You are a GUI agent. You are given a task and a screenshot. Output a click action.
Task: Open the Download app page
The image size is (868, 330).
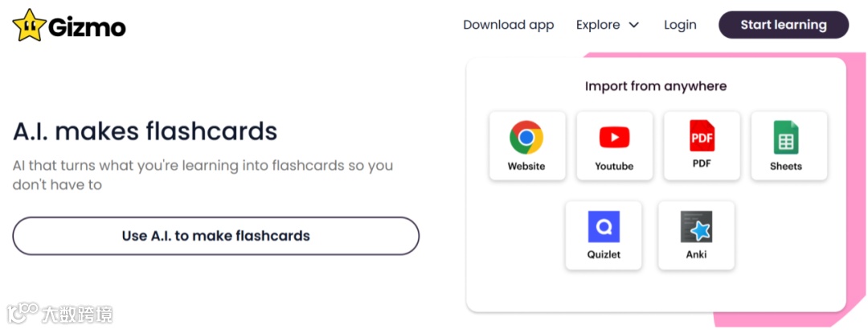point(508,25)
